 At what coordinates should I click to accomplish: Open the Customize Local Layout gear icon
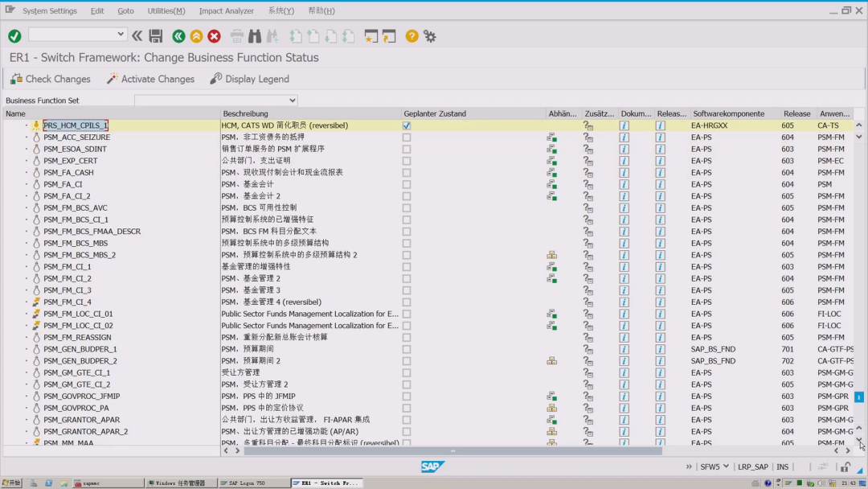[429, 36]
